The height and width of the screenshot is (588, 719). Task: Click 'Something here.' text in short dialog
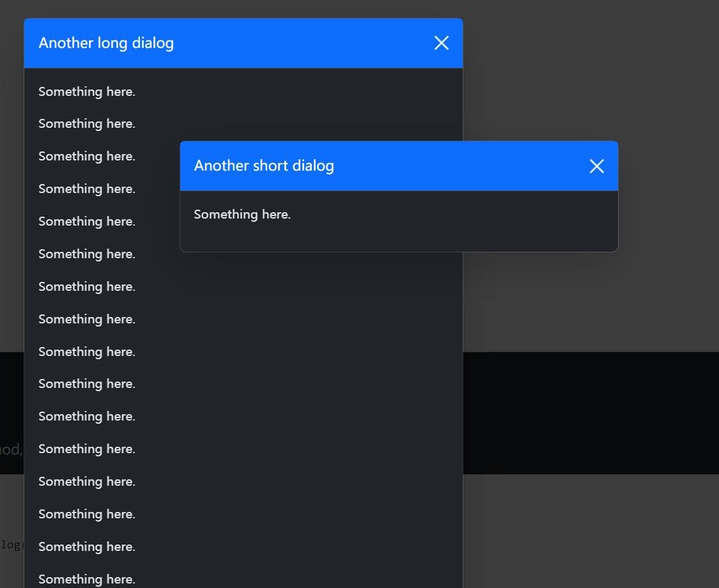[242, 214]
